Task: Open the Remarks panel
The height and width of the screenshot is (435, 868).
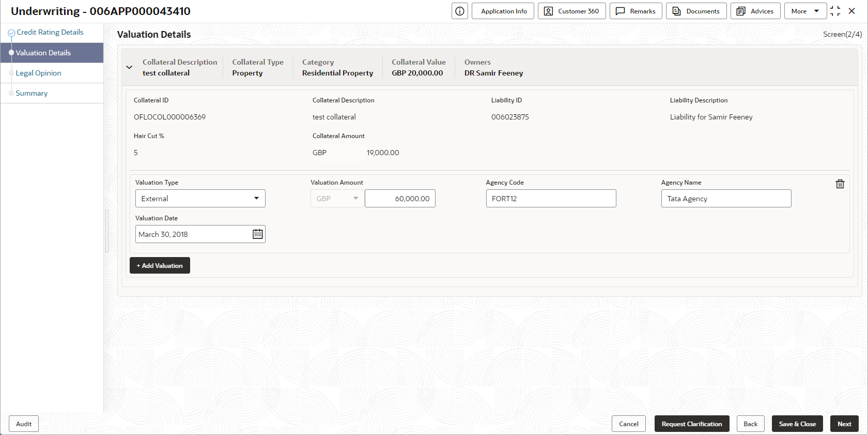Action: [636, 11]
